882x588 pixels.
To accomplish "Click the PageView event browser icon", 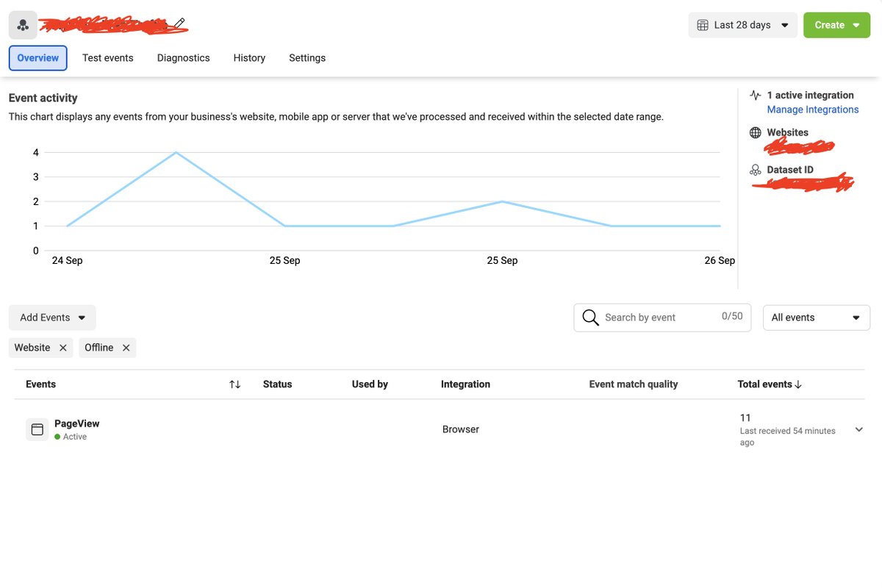I will click(37, 429).
